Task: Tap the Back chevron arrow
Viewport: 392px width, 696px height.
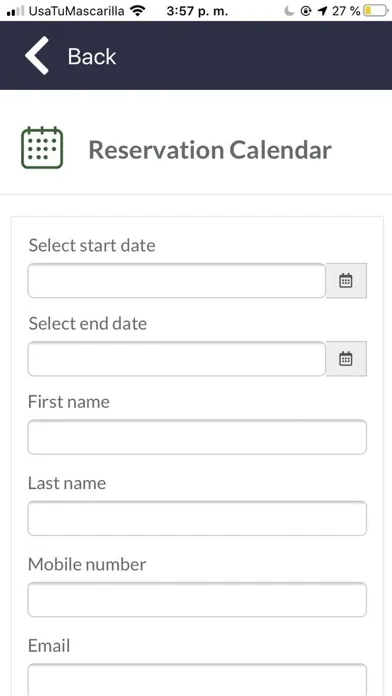Action: pyautogui.click(x=36, y=55)
